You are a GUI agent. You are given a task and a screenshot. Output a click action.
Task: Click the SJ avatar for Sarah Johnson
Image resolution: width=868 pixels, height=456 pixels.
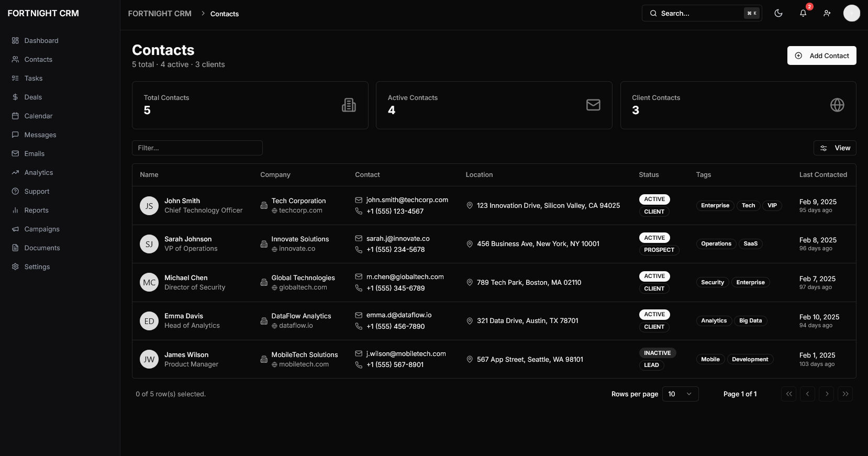click(x=149, y=244)
